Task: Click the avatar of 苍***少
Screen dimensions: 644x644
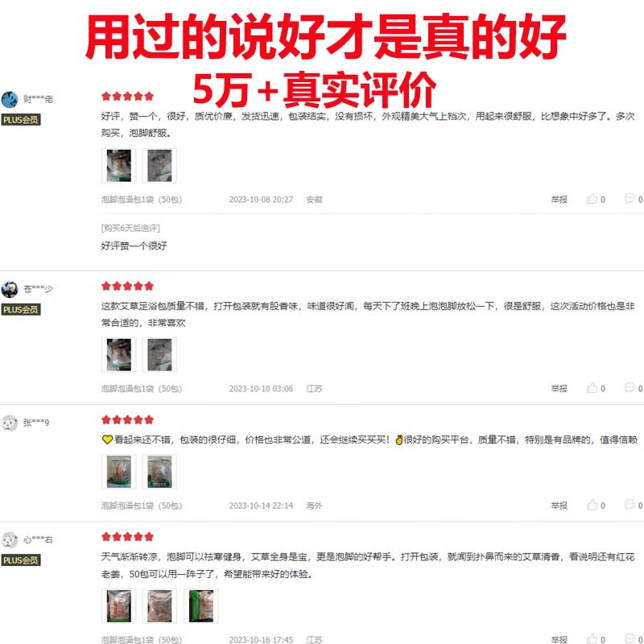Action: coord(10,289)
